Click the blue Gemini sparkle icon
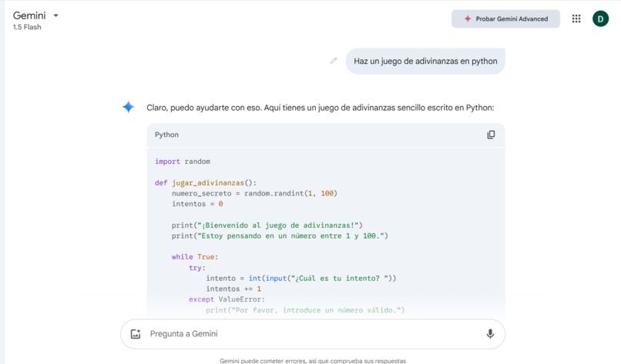Viewport: 621px width, 364px height. click(x=129, y=107)
